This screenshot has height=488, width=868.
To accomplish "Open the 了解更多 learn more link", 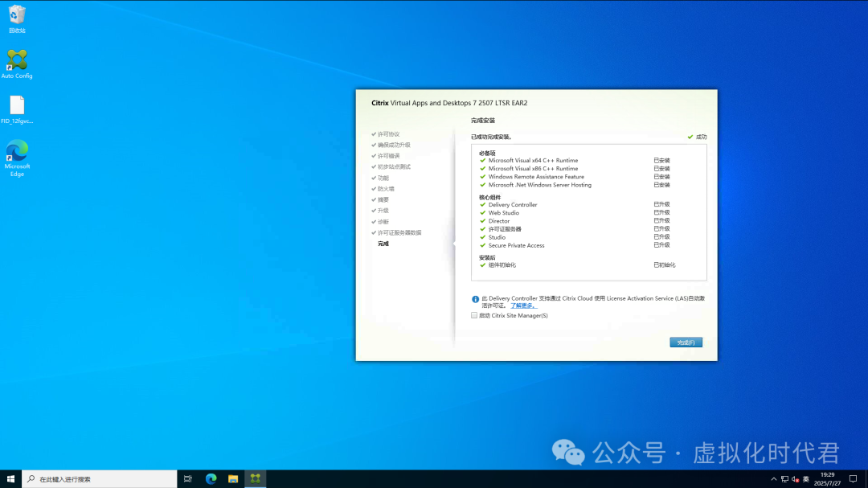I will (524, 306).
